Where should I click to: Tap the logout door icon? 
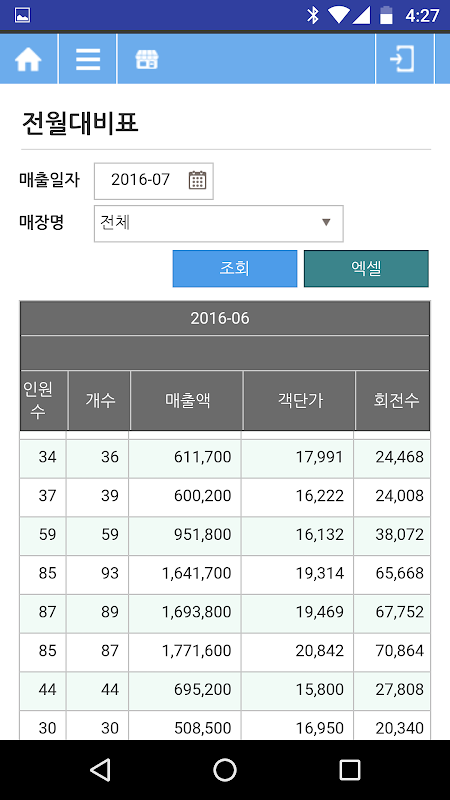coord(402,59)
